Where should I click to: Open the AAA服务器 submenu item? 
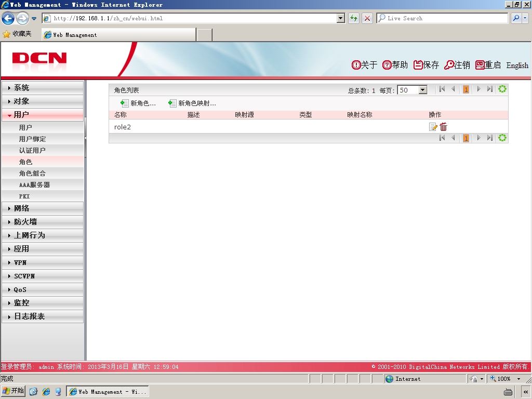43,185
